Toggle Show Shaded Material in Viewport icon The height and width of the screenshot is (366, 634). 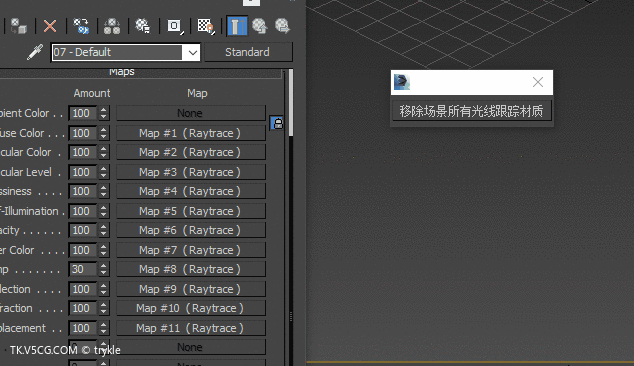205,26
